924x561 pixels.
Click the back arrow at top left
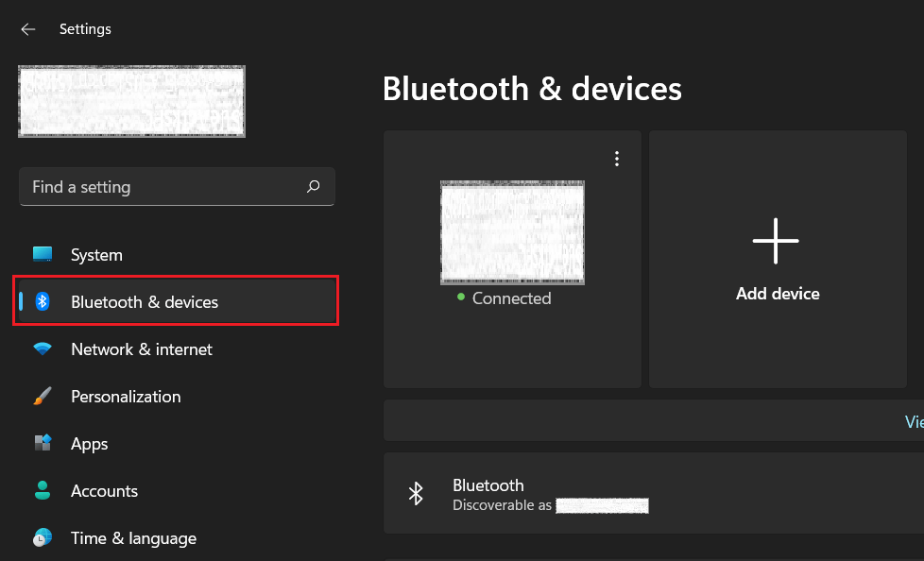[x=27, y=28]
